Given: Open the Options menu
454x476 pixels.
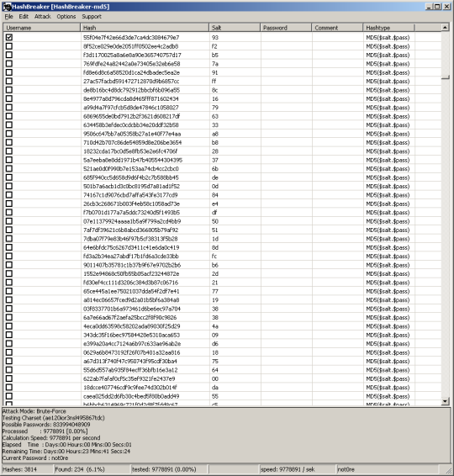Looking at the screenshot, I should pos(66,16).
